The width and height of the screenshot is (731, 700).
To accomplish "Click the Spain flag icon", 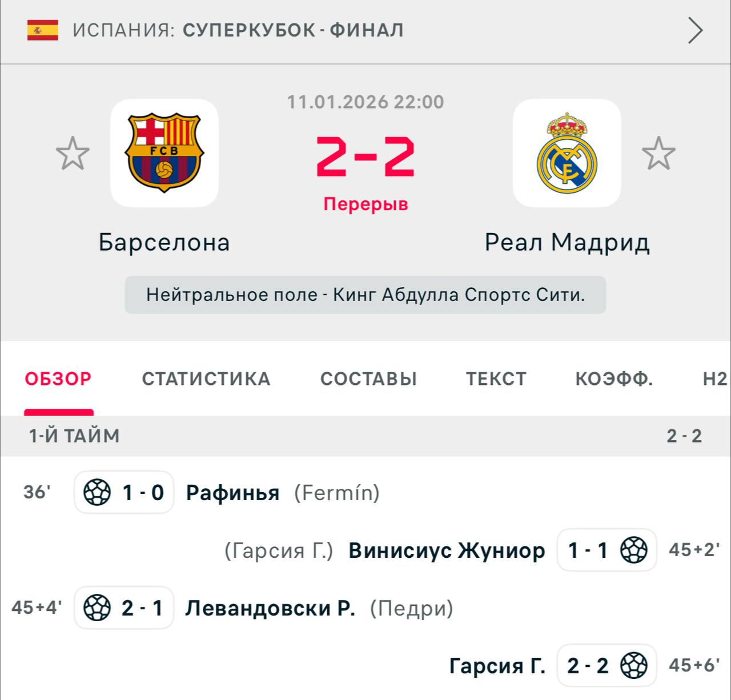I will 43,30.
